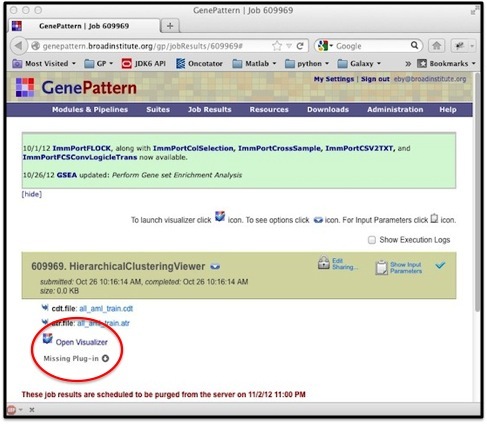
Task: Click the Show Input Parameters clipboard icon
Action: (x=381, y=268)
